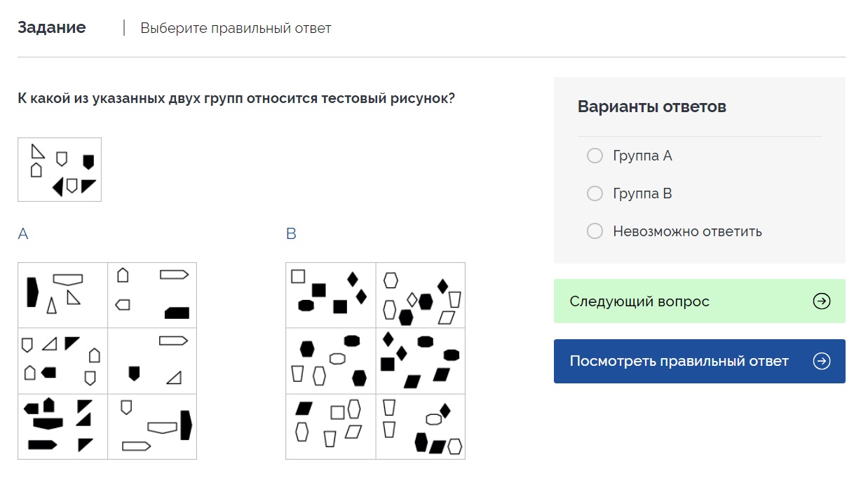Click the test figure thumbnail
The image size is (868, 492).
[x=60, y=170]
